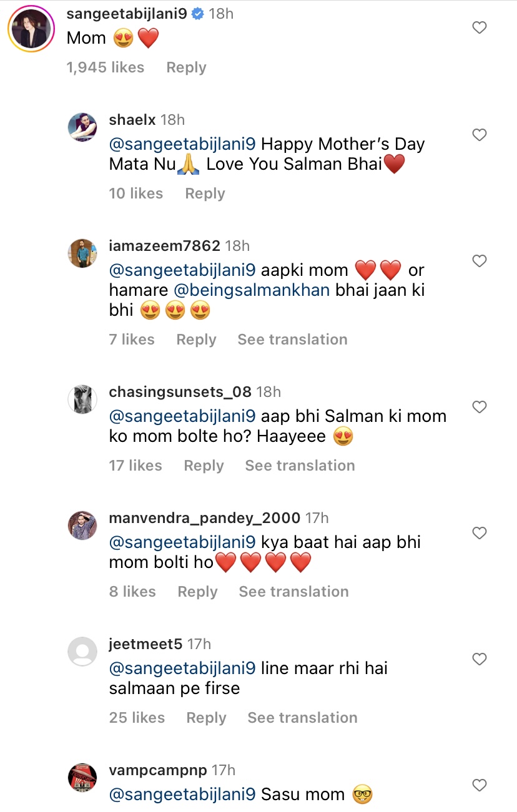This screenshot has height=812, width=517.
Task: Heart the chasingsunsets_08 reply
Action: (479, 407)
